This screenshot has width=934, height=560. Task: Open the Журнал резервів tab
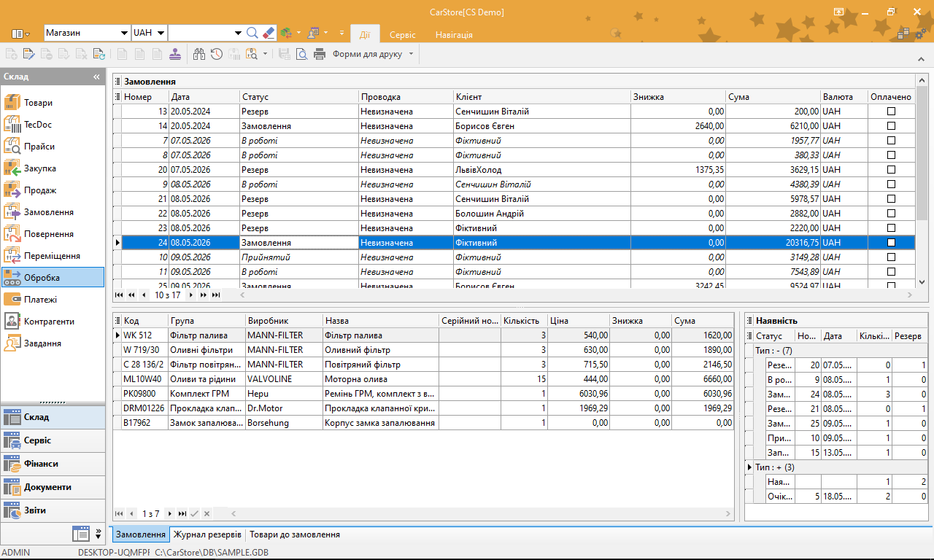(207, 534)
